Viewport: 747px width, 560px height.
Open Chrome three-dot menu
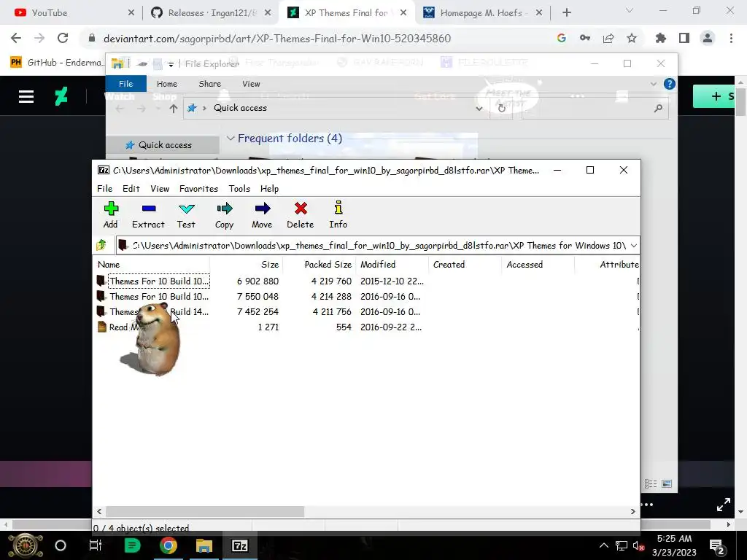(x=731, y=38)
